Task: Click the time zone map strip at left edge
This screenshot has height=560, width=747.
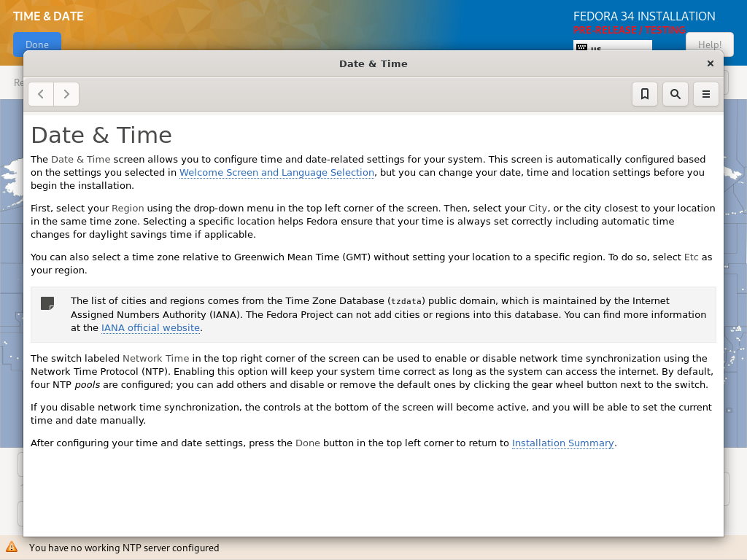Action: click(x=12, y=273)
